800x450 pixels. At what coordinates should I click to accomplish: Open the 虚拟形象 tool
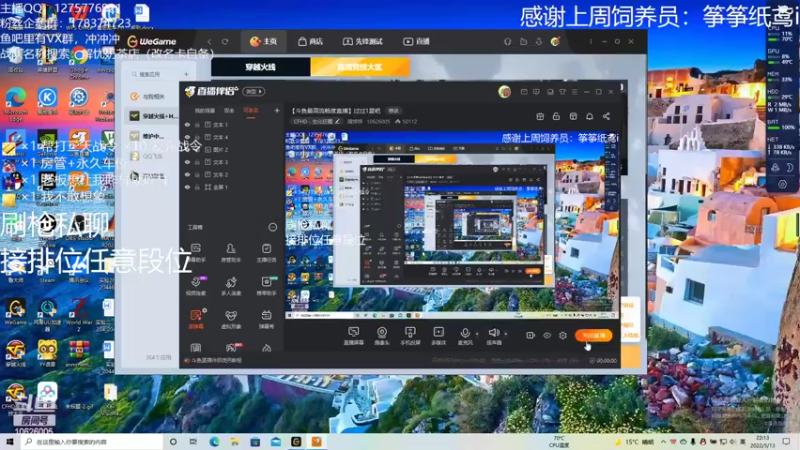231,319
